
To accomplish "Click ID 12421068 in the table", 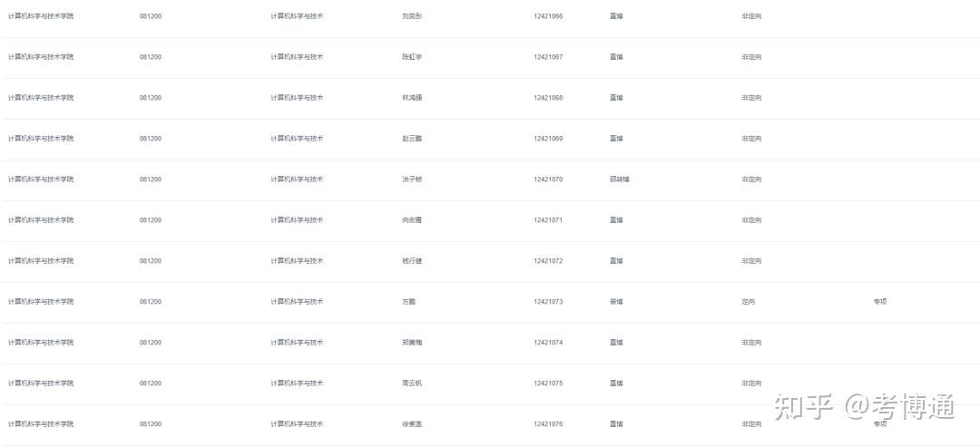I will pyautogui.click(x=548, y=98).
